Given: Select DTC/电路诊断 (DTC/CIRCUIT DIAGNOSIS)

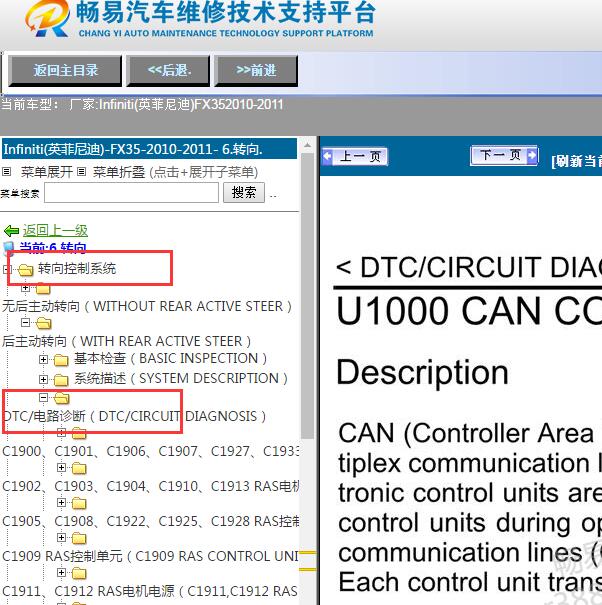Looking at the screenshot, I should tap(134, 416).
